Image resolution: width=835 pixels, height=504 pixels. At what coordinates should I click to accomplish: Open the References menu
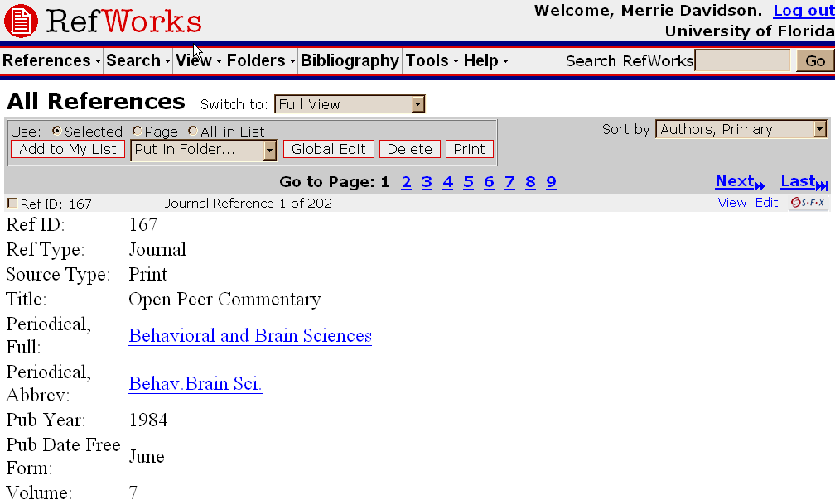click(51, 60)
